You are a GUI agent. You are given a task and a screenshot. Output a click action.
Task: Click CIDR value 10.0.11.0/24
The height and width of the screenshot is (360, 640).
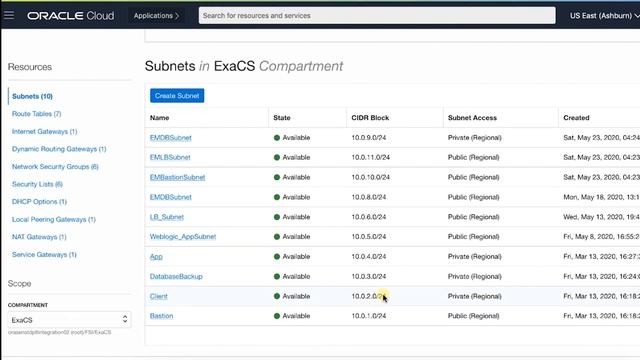coord(371,158)
